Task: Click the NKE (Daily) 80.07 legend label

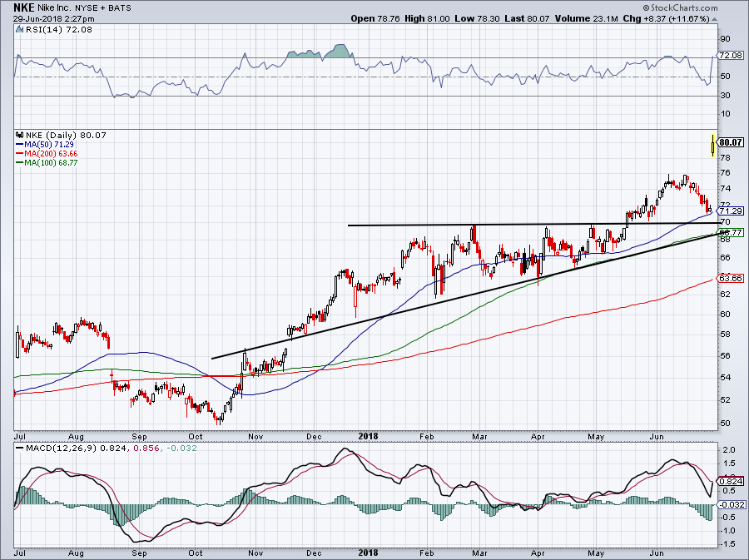Action: 66,135
